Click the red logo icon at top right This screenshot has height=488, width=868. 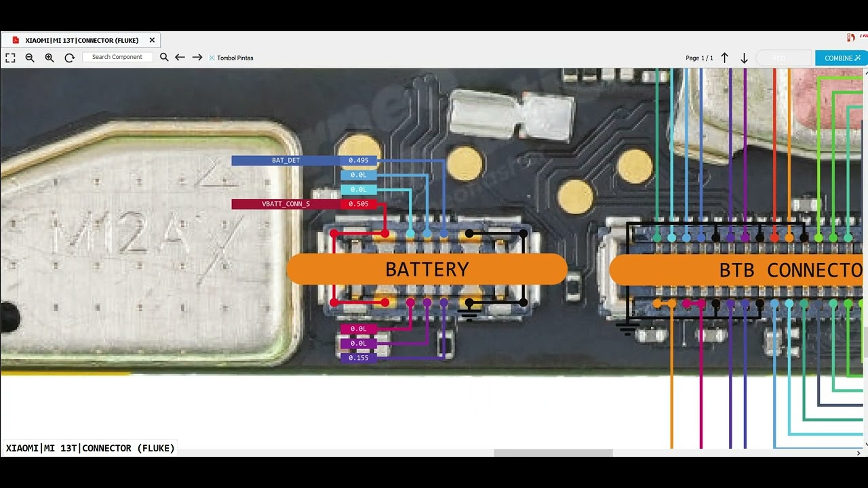click(x=852, y=37)
